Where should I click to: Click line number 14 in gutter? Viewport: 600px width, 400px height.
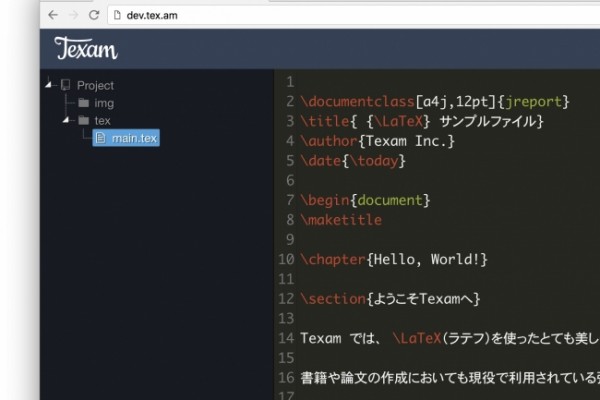286,338
